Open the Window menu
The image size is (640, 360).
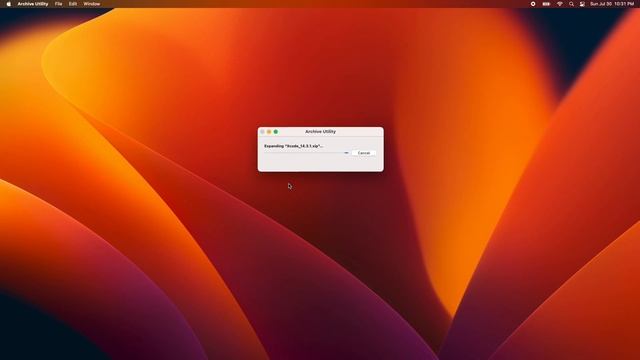tap(92, 4)
